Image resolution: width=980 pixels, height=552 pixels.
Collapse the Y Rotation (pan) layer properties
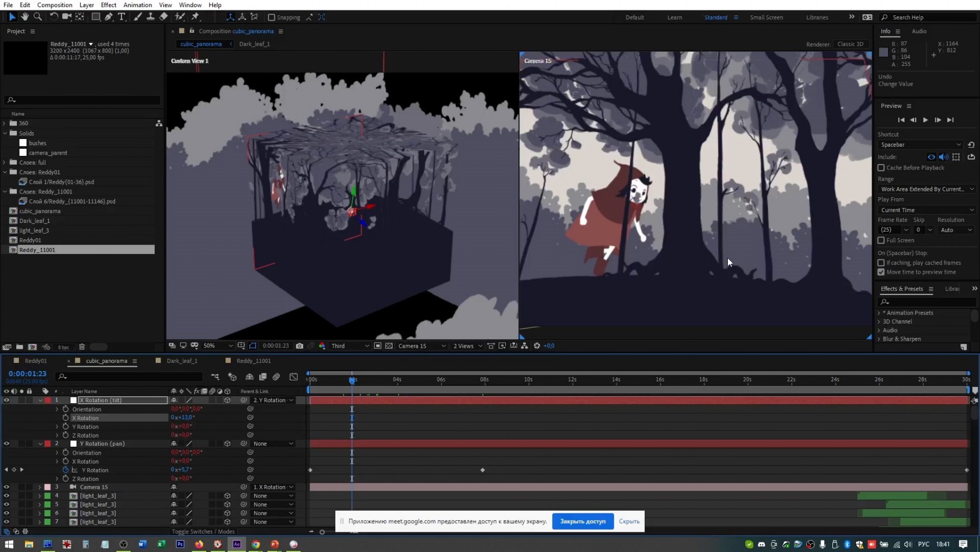(40, 444)
